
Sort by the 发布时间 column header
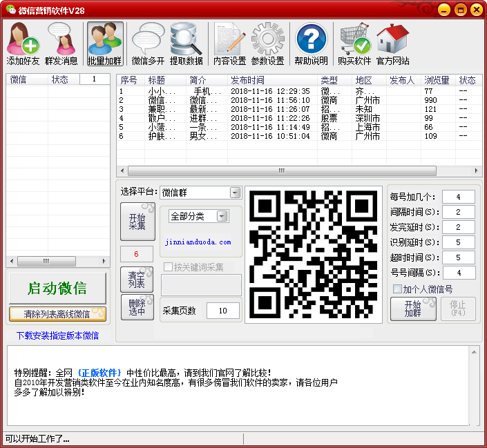pos(273,80)
